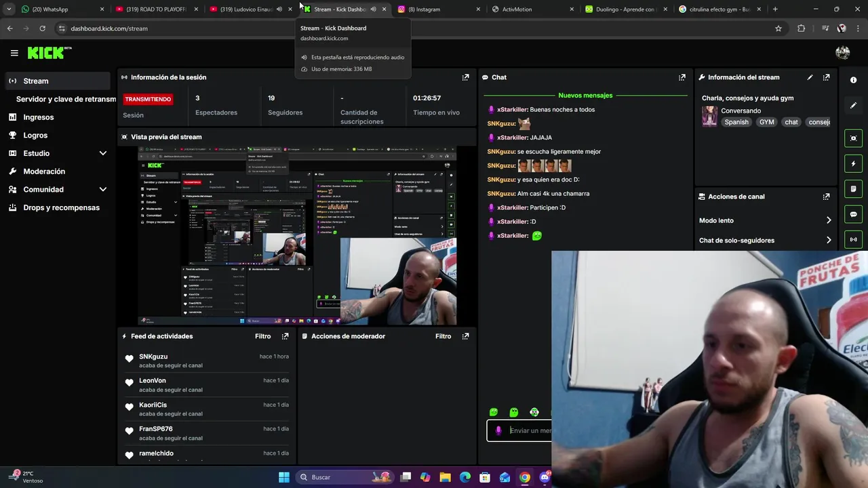Edit stream info with the pencil icon

pos(810,77)
